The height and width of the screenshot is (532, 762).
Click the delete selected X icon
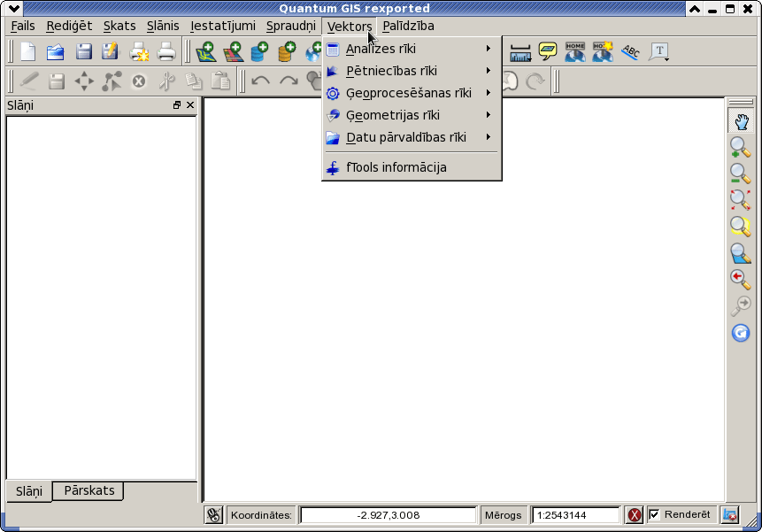pos(139,81)
